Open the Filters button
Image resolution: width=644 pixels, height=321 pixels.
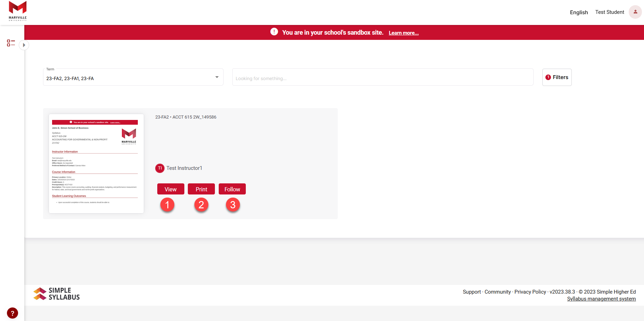click(x=557, y=77)
